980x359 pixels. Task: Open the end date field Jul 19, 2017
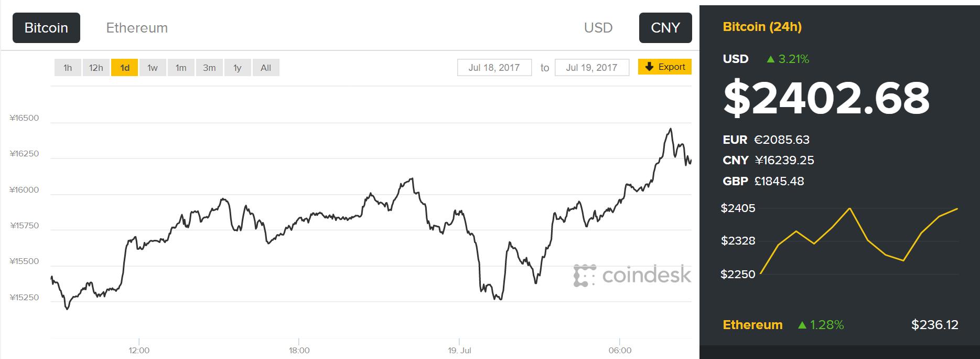coord(591,68)
